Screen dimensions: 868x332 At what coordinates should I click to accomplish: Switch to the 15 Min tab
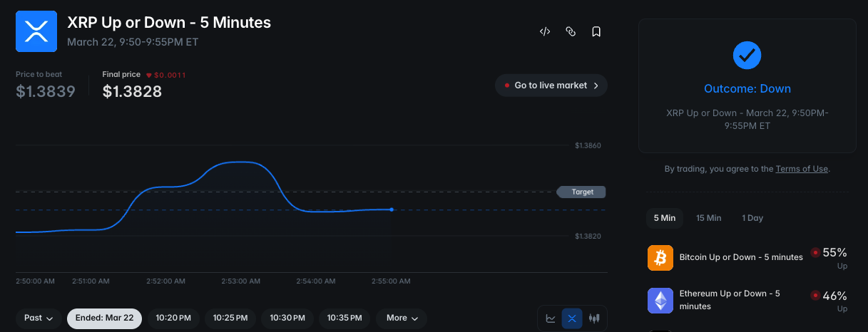(708, 218)
